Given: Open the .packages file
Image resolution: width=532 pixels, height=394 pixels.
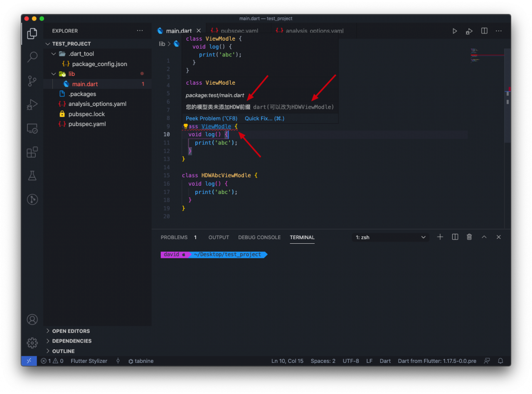Looking at the screenshot, I should 82,94.
